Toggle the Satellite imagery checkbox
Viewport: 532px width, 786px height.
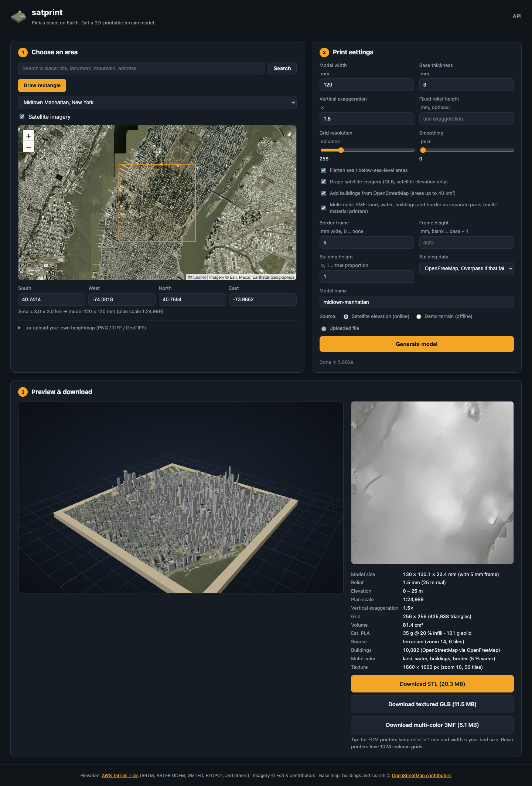(x=22, y=116)
